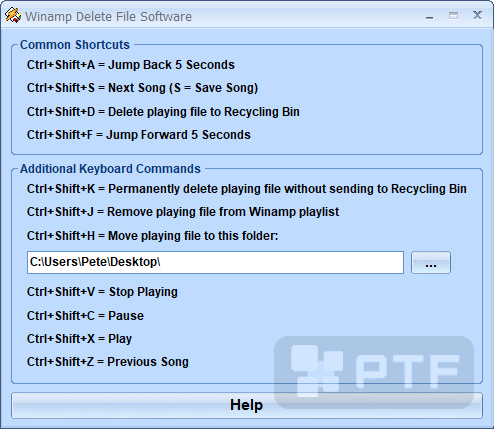The width and height of the screenshot is (494, 429).
Task: Select the Ctrl+Shift+X Play line
Action: pos(79,339)
